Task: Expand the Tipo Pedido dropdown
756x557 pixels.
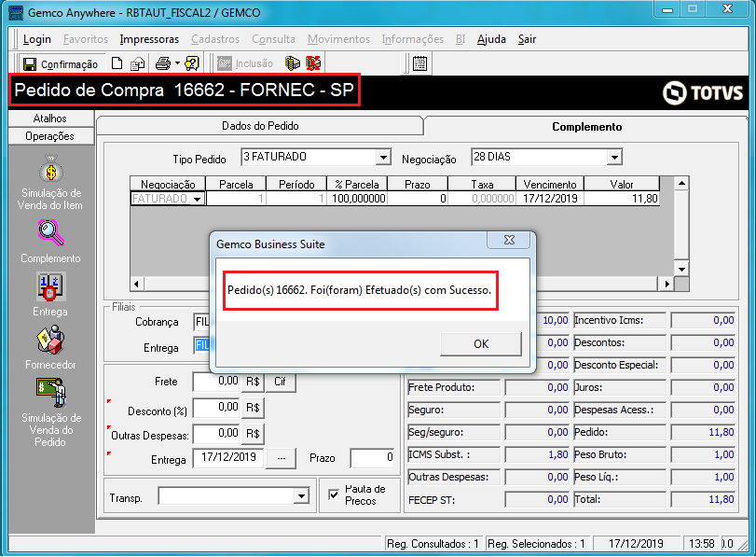Action: 383,158
